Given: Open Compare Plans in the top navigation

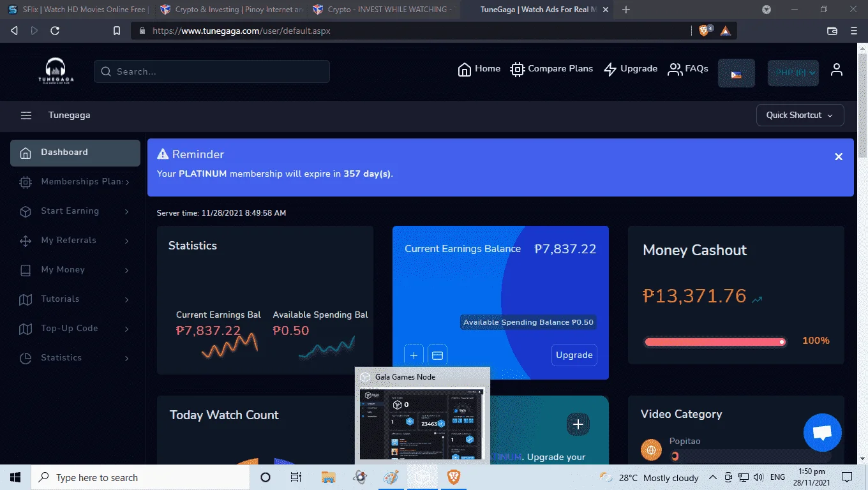Looking at the screenshot, I should (552, 69).
